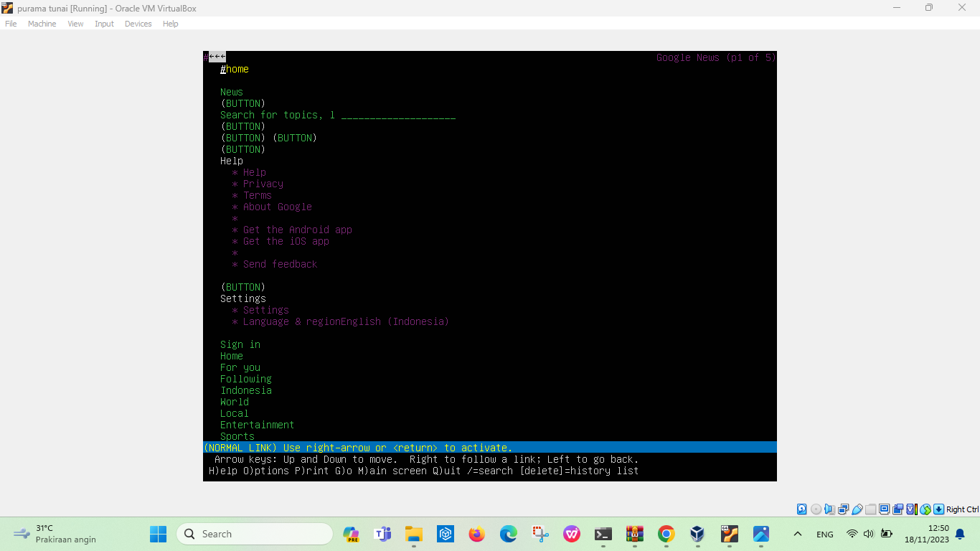This screenshot has width=980, height=551.
Task: Launch Firefox from the taskbar
Action: click(x=477, y=534)
